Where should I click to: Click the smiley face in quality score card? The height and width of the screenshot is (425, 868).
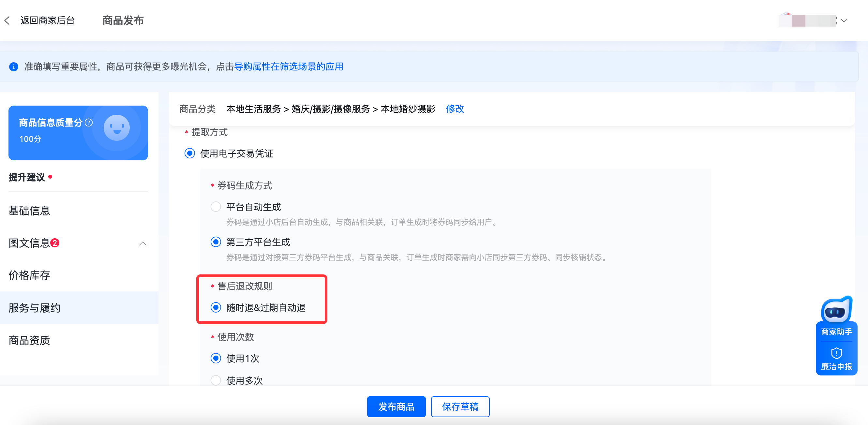pyautogui.click(x=117, y=128)
